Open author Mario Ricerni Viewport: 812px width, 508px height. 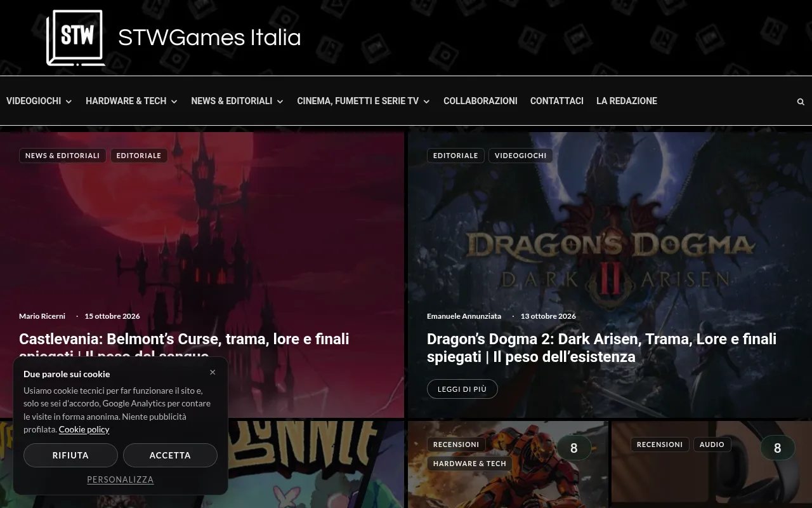pyautogui.click(x=42, y=316)
